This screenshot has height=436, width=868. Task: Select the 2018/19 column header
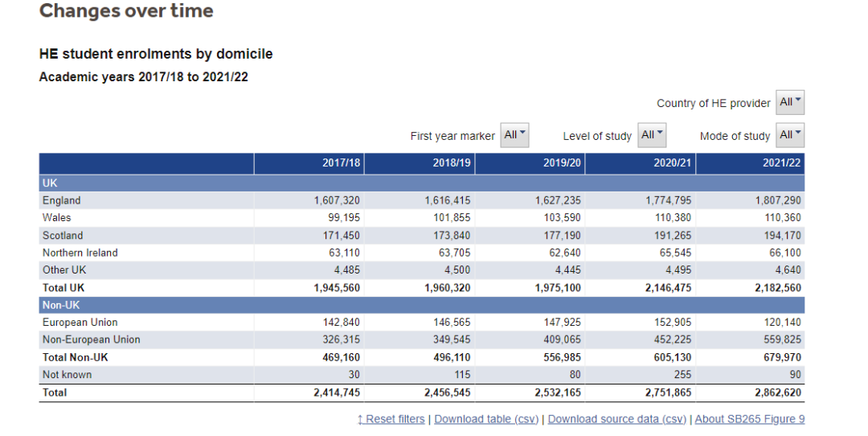pyautogui.click(x=452, y=163)
